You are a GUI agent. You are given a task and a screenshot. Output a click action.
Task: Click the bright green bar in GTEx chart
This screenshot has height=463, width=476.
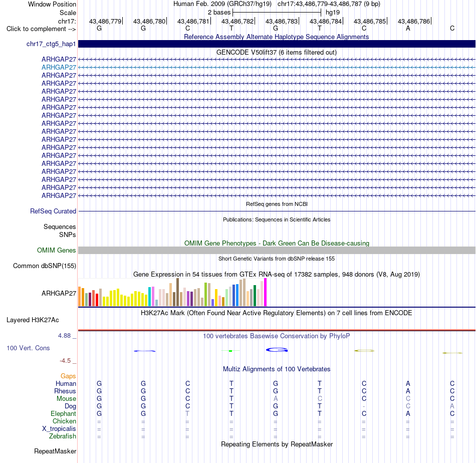tap(205, 294)
